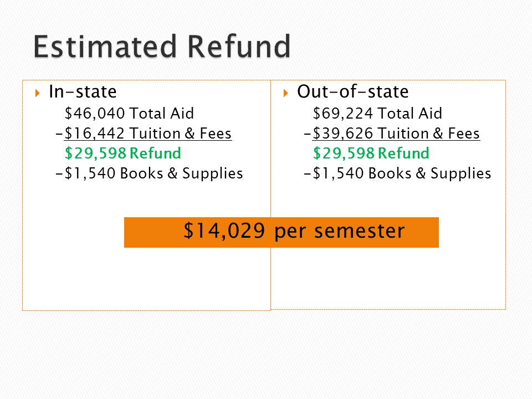
Task: Select the green out-of-state $29,598 Refund
Action: pyautogui.click(x=371, y=154)
